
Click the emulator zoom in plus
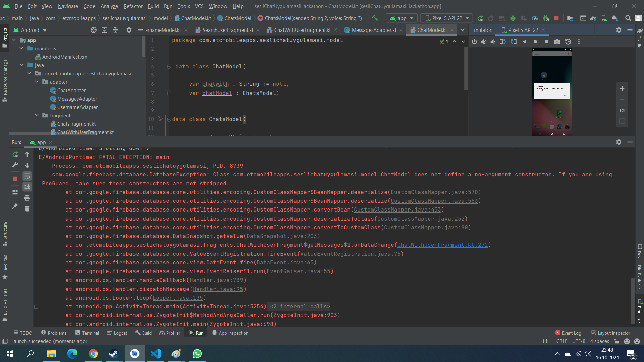pos(622,88)
